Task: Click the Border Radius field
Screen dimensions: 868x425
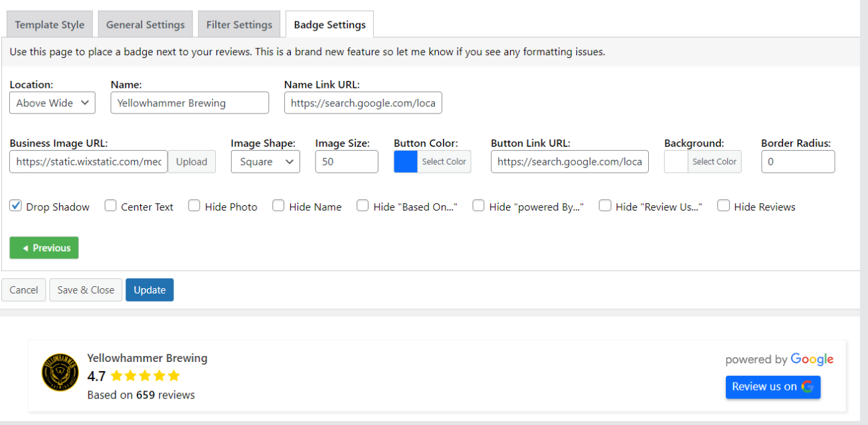Action: pyautogui.click(x=798, y=161)
